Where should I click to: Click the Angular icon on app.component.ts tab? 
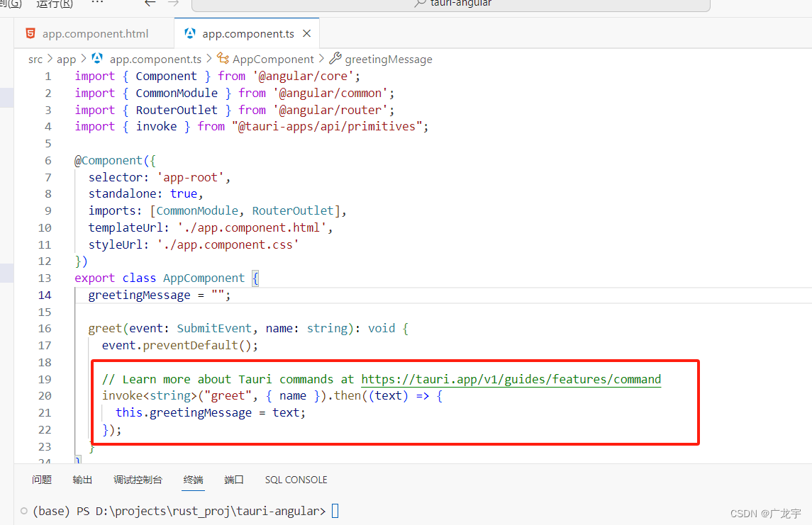(189, 33)
